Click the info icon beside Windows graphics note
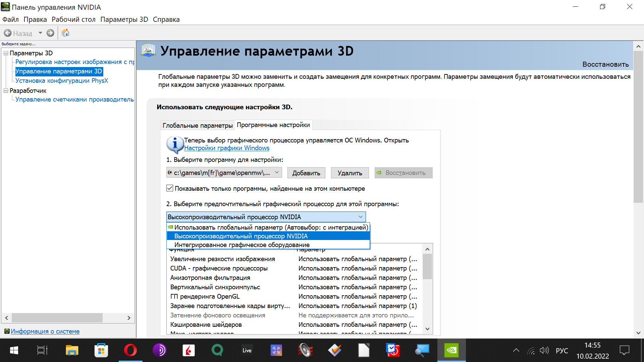644x362 pixels. (174, 144)
